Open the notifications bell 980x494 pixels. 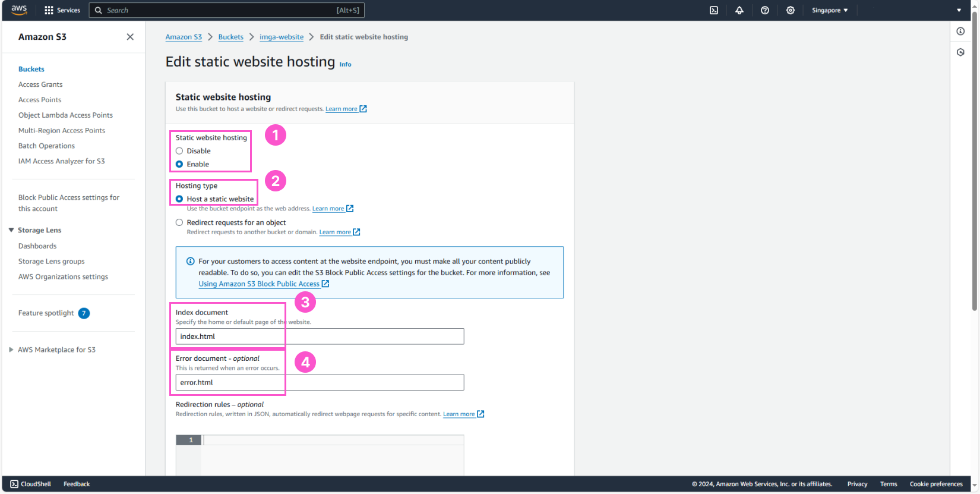click(x=739, y=10)
